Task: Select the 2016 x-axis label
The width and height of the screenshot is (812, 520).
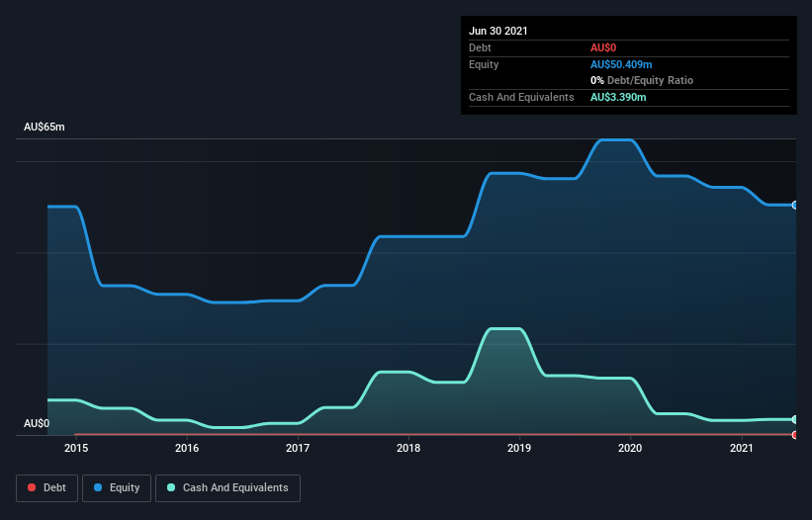Action: tap(187, 448)
